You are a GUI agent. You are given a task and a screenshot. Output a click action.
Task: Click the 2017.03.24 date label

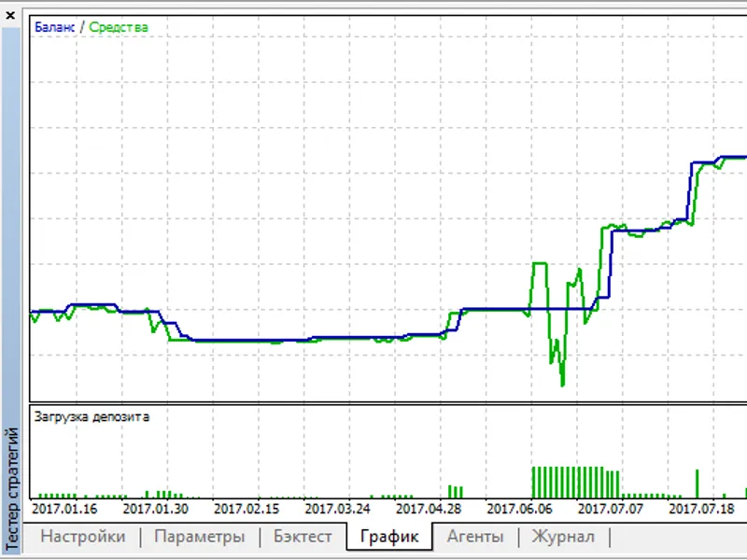tap(337, 509)
